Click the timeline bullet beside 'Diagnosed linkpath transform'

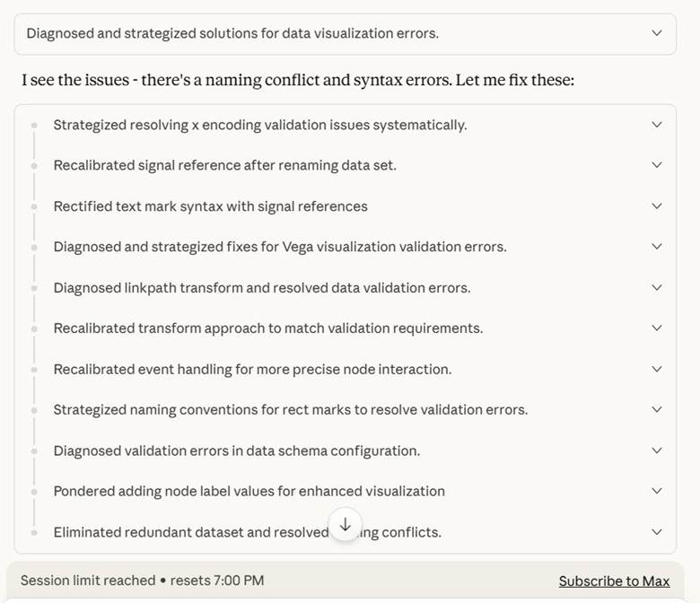point(35,288)
